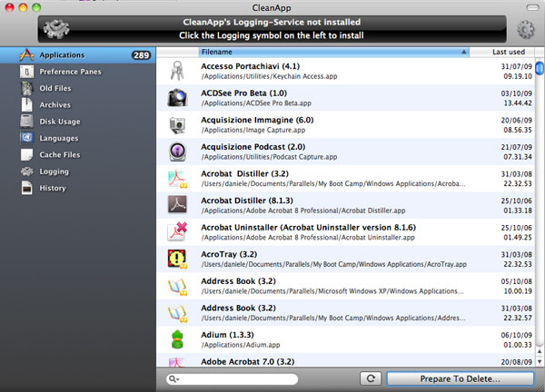Select Preference Panes sidebar icon
545x392 pixels.
[x=26, y=72]
